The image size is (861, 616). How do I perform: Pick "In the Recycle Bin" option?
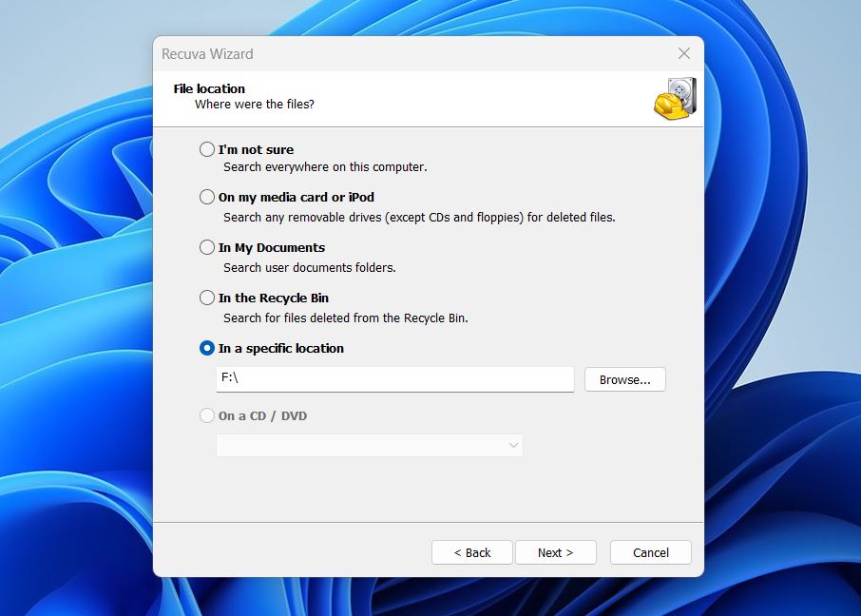(x=206, y=298)
